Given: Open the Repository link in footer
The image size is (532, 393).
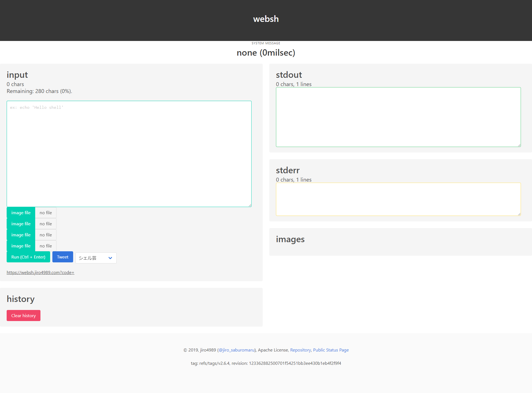Looking at the screenshot, I should (x=300, y=350).
